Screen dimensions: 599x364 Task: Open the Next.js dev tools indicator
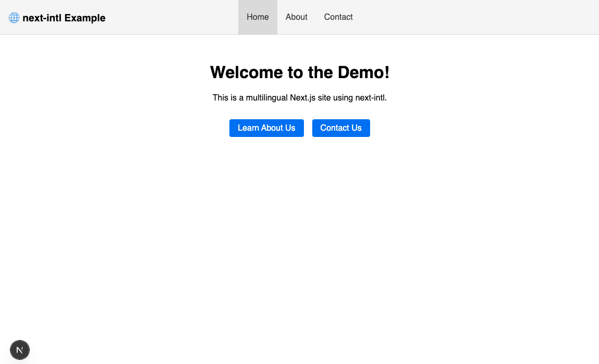[20, 350]
